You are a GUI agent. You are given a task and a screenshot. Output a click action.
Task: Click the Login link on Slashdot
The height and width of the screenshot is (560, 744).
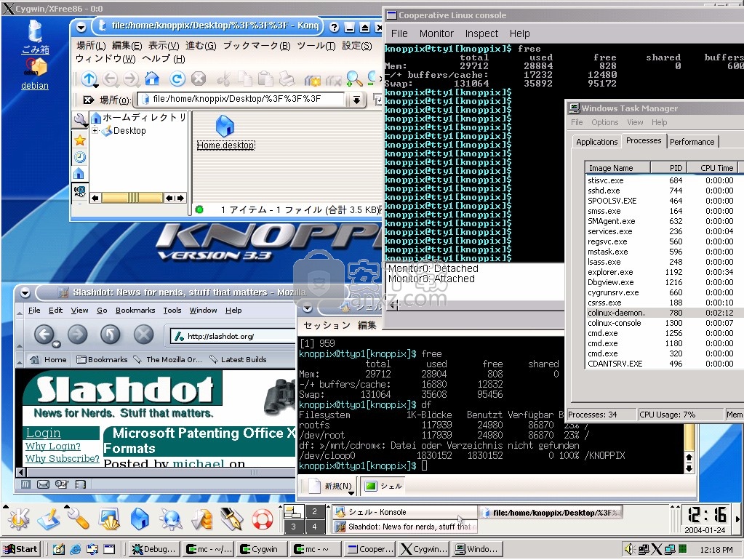tap(43, 433)
